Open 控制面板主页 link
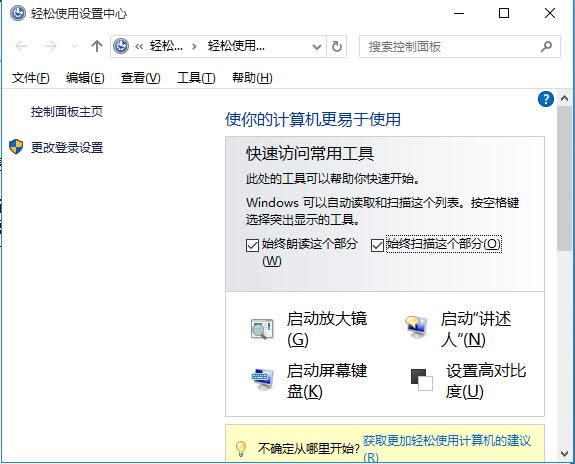The height and width of the screenshot is (464, 575). pos(67,112)
